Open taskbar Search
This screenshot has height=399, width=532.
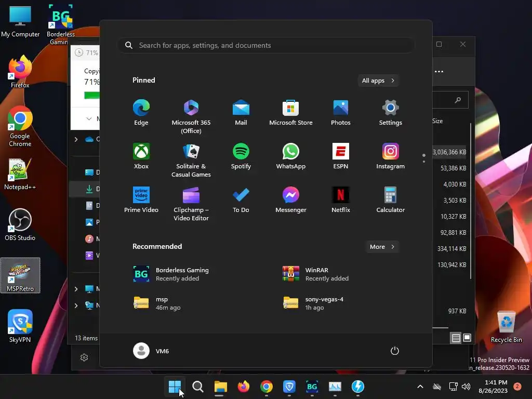198,387
